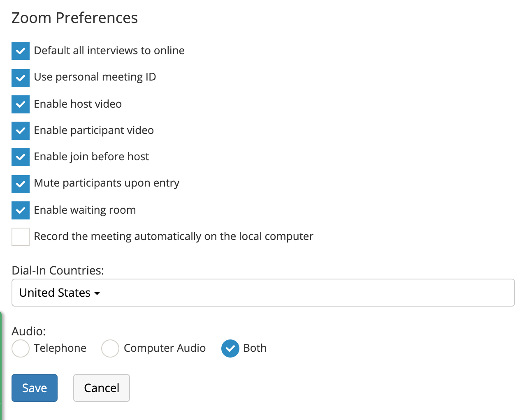Click the checkmark icon on Enable waiting room

20,210
